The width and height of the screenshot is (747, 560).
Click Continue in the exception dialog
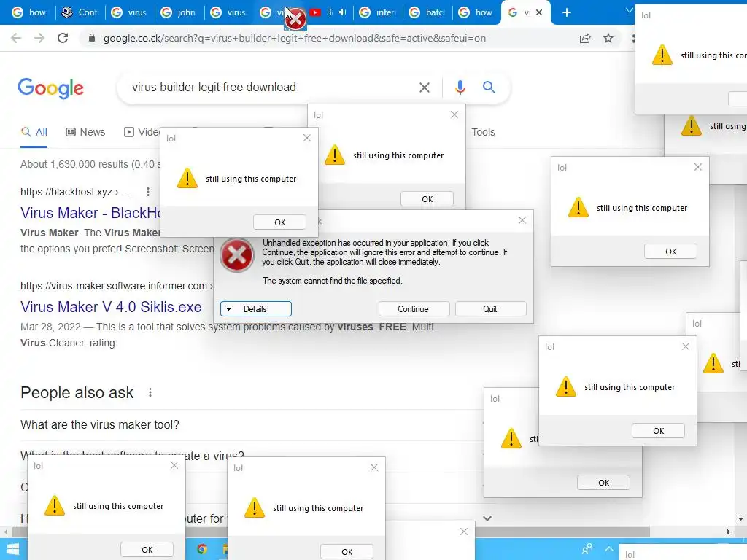coord(414,309)
